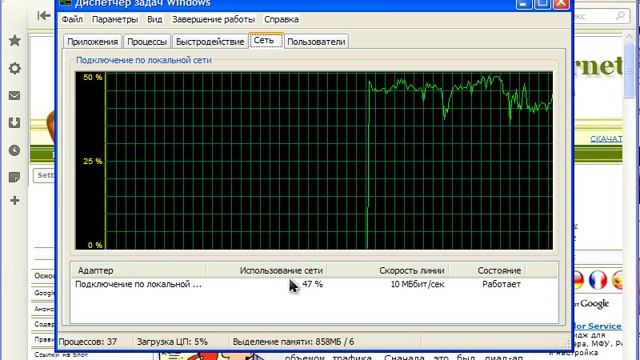Click browser search magnifier icon
Image resolution: width=640 pixels, height=360 pixels.
pyautogui.click(x=620, y=16)
